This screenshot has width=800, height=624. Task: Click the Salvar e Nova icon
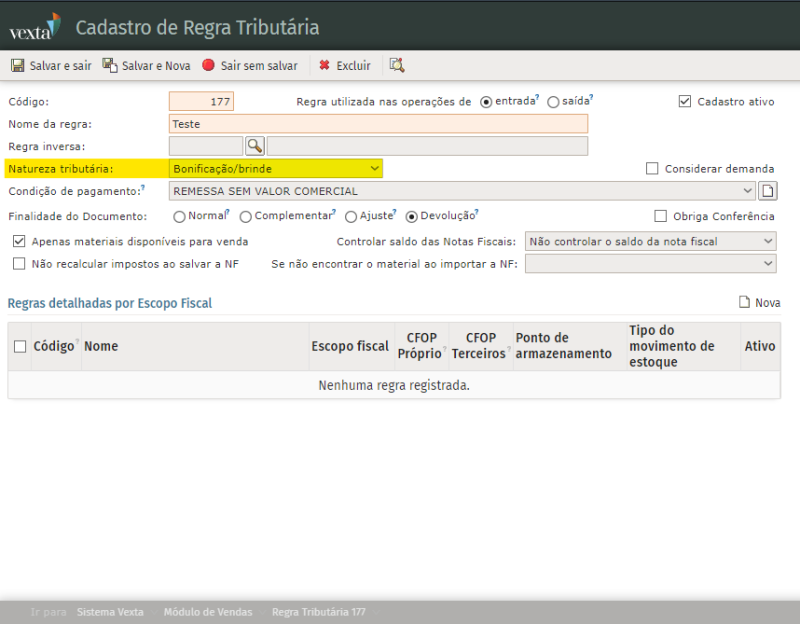click(110, 66)
